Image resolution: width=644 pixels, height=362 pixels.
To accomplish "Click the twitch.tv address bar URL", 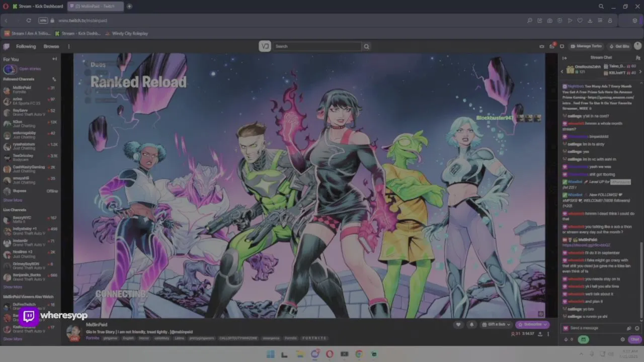I will (83, 21).
